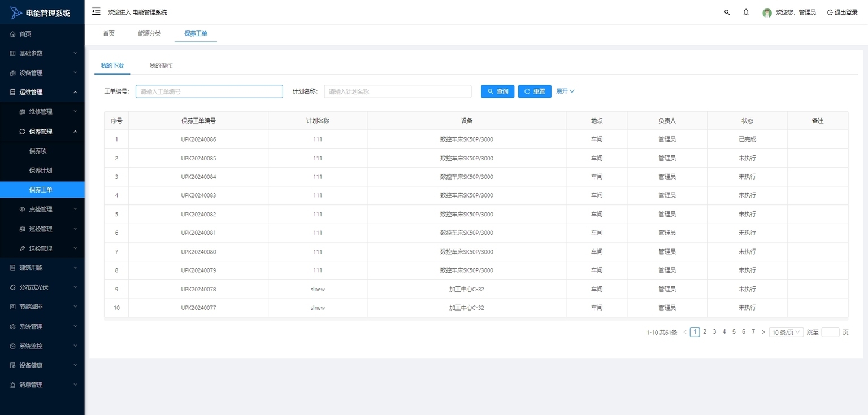868x415 pixels.
Task: Click 退出登录 logout icon
Action: tap(830, 12)
